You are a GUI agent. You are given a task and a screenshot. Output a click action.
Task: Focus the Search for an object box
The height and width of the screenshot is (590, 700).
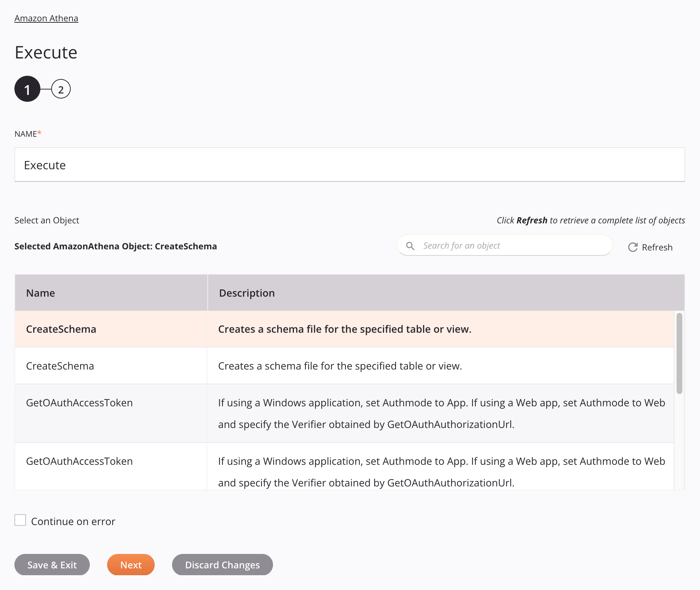pos(505,245)
